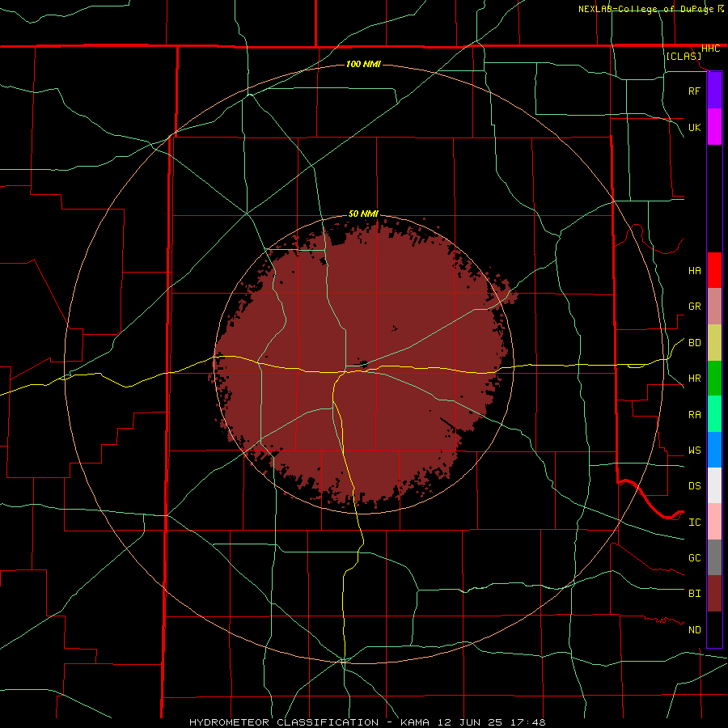
Task: Click the GC gray legend swatch
Action: [x=714, y=557]
